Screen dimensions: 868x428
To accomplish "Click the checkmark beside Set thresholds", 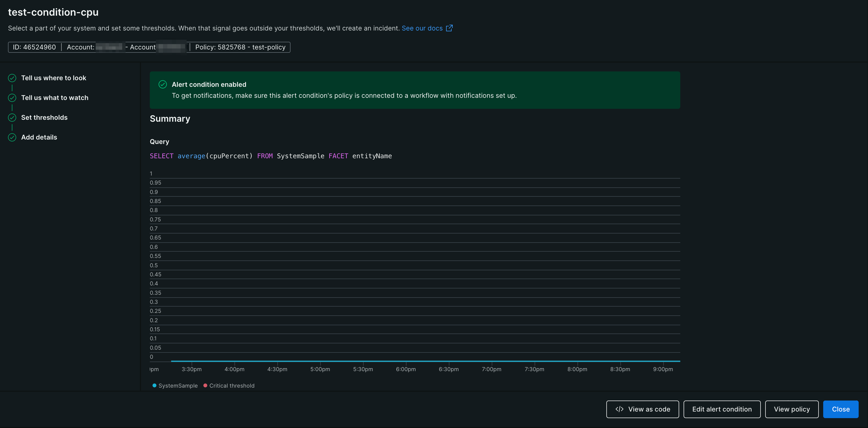I will click(x=12, y=118).
